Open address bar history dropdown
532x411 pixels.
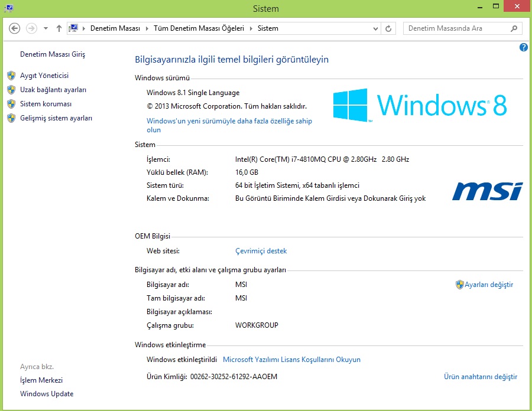coord(375,28)
